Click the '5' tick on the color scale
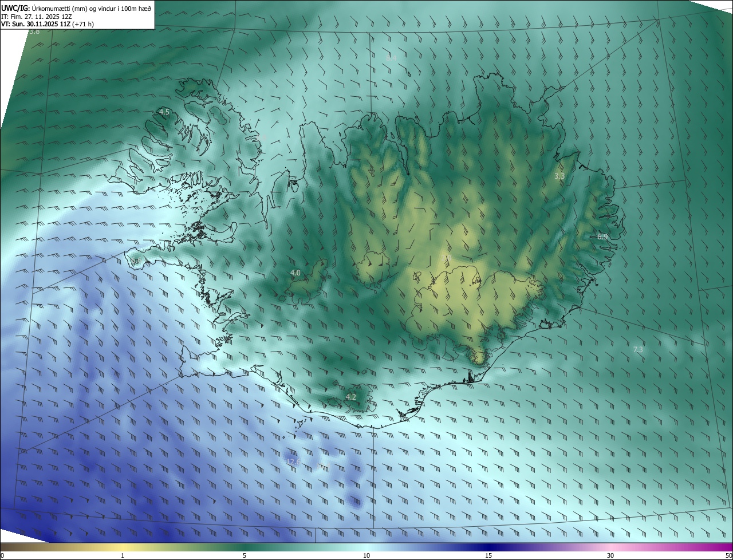The width and height of the screenshot is (733, 560). click(x=245, y=555)
